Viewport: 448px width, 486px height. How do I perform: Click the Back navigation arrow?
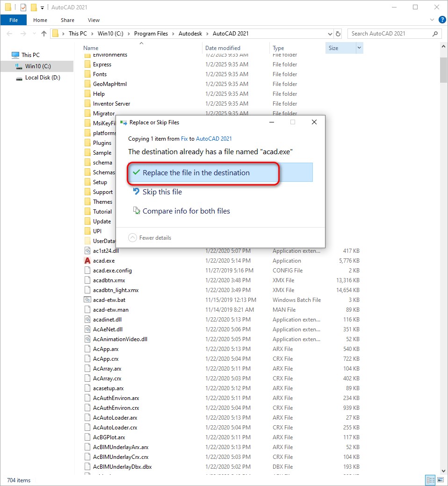pyautogui.click(x=10, y=34)
